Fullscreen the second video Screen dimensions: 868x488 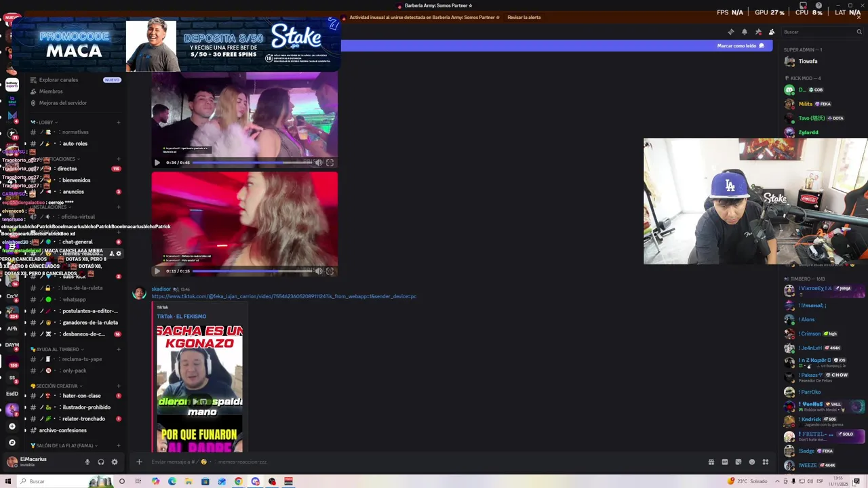pyautogui.click(x=330, y=271)
